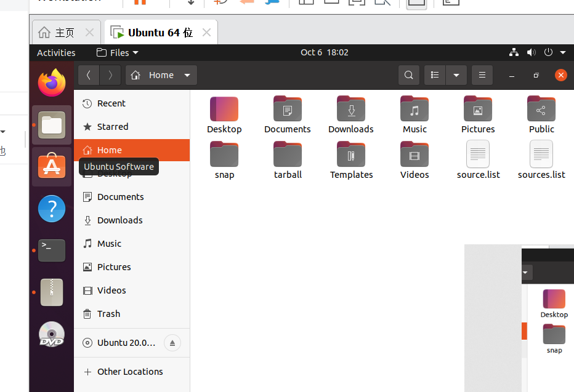Image resolution: width=574 pixels, height=392 pixels.
Task: Eject the Ubuntu 20.0 volume
Action: click(x=172, y=343)
